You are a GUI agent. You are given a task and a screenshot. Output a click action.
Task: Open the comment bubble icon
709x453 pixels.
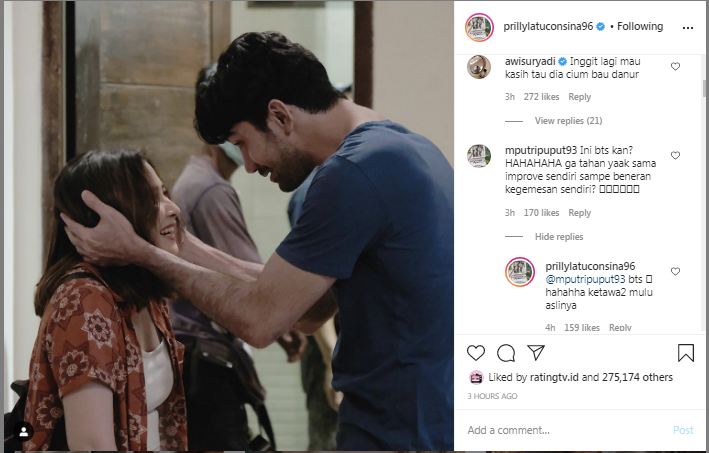point(506,353)
